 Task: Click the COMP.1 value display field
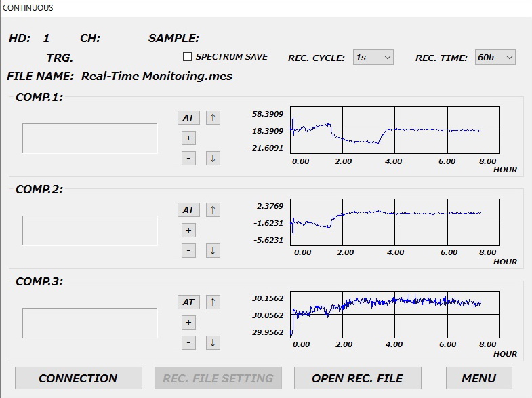(x=90, y=138)
